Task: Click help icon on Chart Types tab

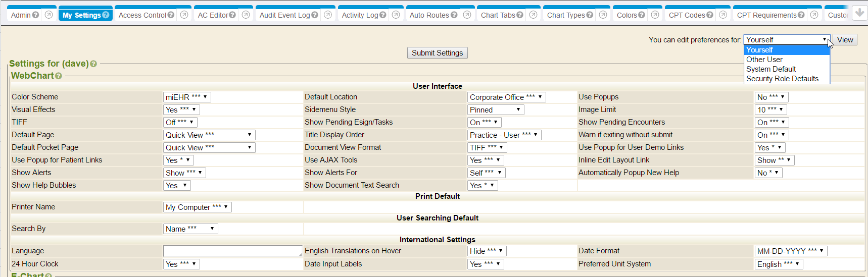Action: coord(590,15)
